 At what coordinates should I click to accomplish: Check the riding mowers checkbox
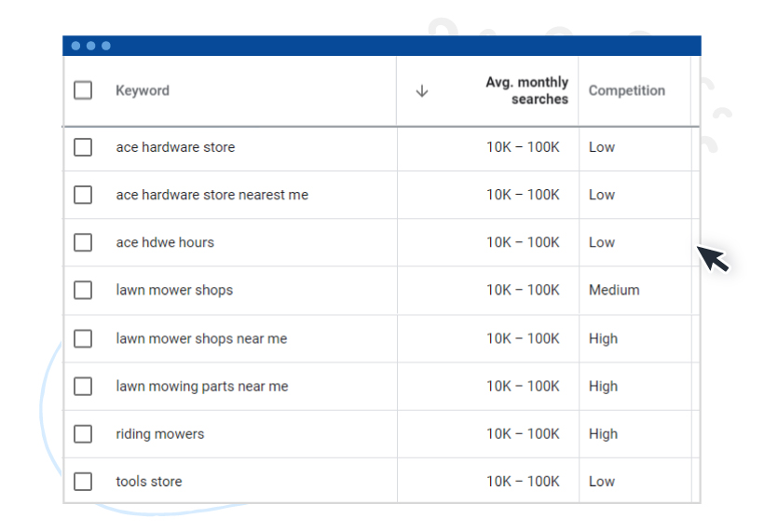point(83,433)
